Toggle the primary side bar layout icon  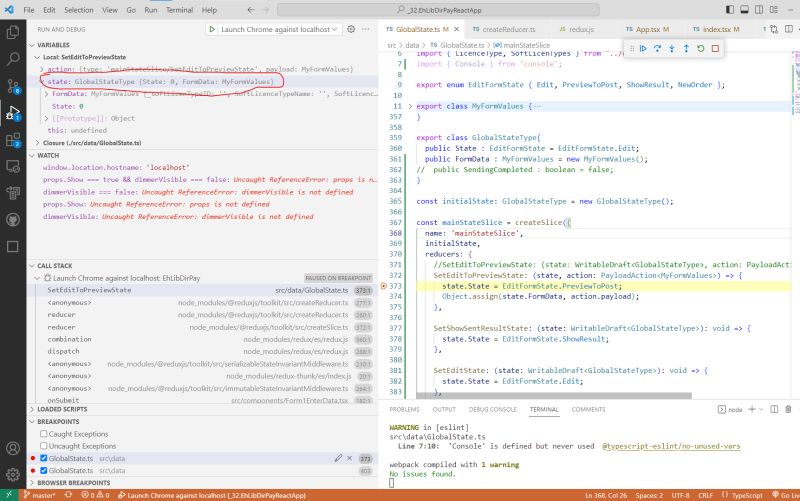730,10
